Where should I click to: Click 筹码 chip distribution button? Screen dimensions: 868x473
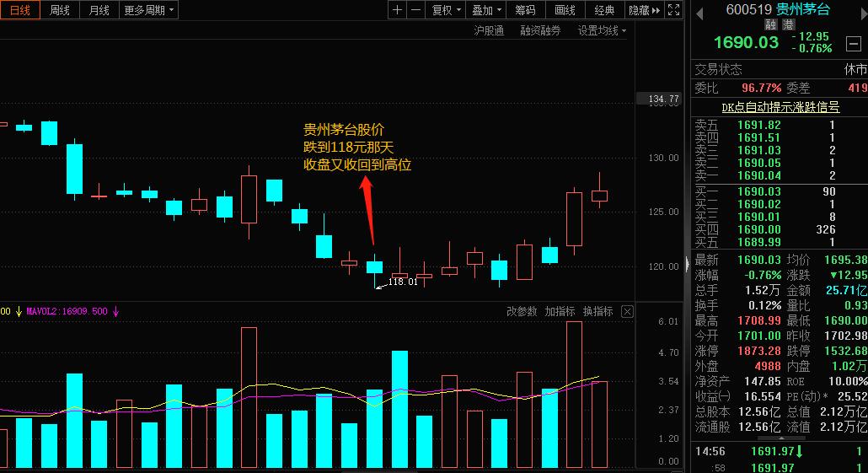[525, 10]
